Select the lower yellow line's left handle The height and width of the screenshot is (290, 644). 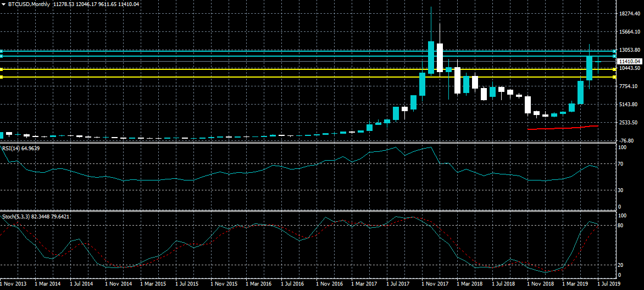pyautogui.click(x=2, y=77)
